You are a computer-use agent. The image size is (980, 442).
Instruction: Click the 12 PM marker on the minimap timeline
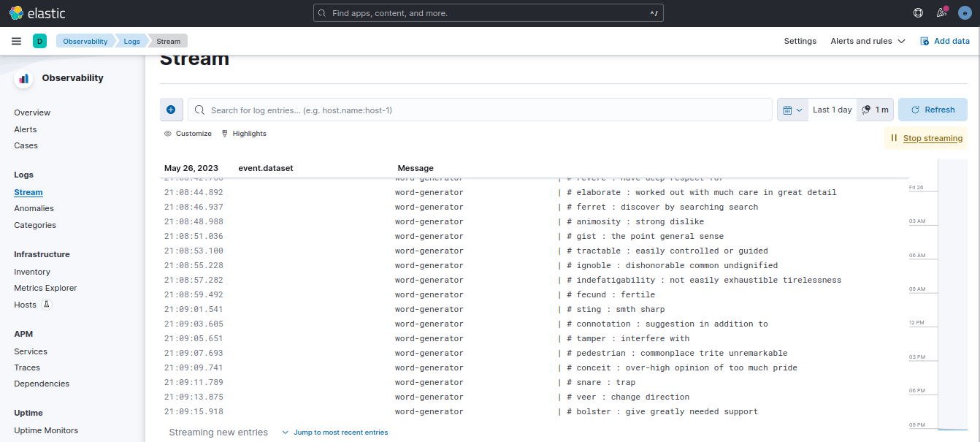(917, 322)
